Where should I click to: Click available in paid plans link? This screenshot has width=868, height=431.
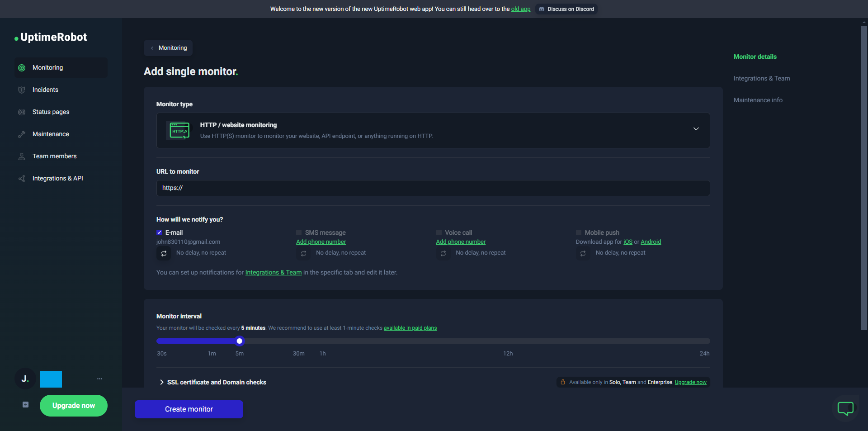pos(410,328)
